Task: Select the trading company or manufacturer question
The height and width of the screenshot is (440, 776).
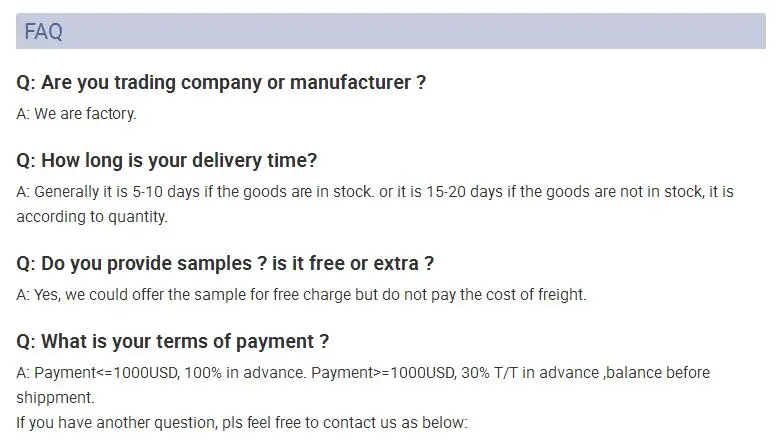Action: point(222,83)
